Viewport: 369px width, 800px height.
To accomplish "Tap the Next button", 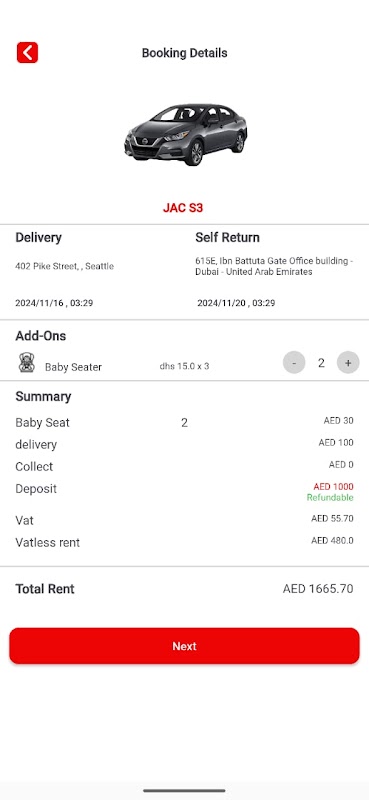I will [x=184, y=646].
